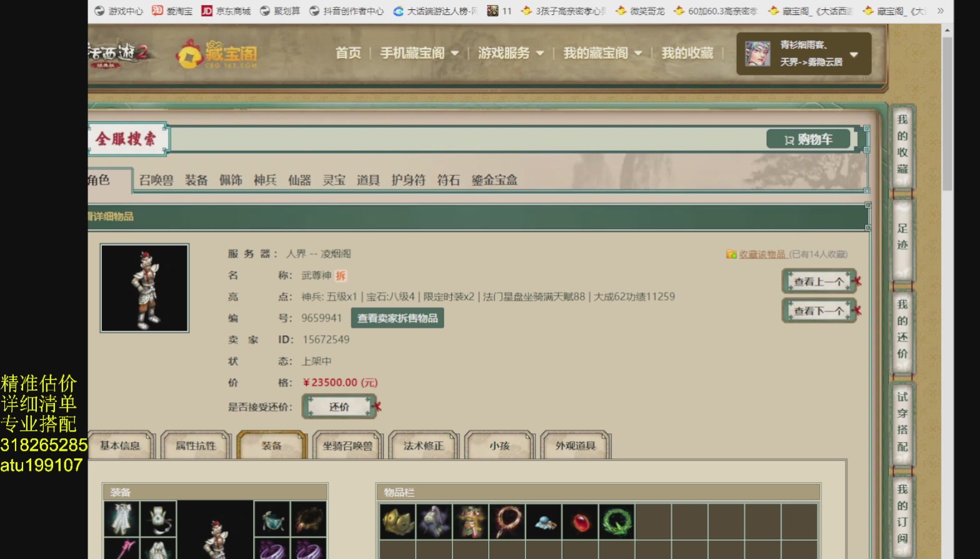Switch to the 灵宝 category
Screen dimensions: 980x559
[x=334, y=180]
